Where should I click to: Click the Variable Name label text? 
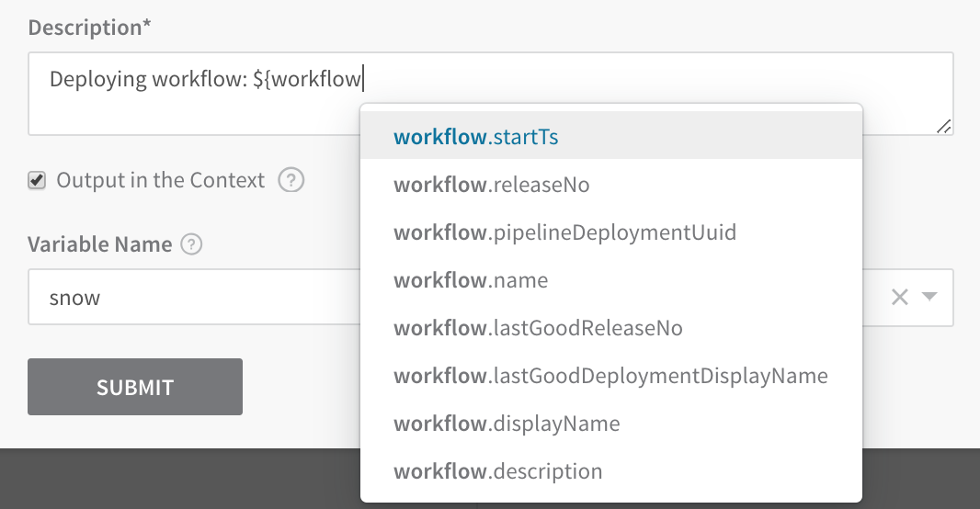click(100, 244)
